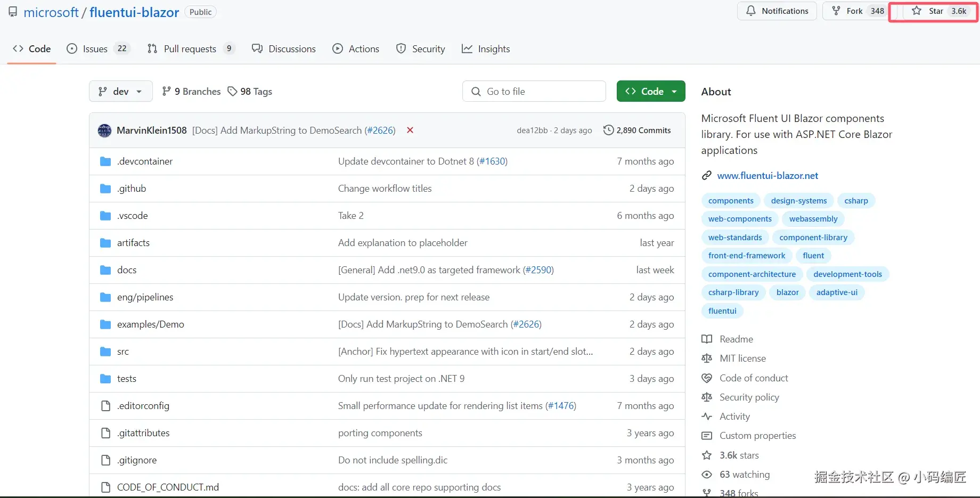Click the failed status X icon
Screen dimensions: 980x498
pos(410,130)
